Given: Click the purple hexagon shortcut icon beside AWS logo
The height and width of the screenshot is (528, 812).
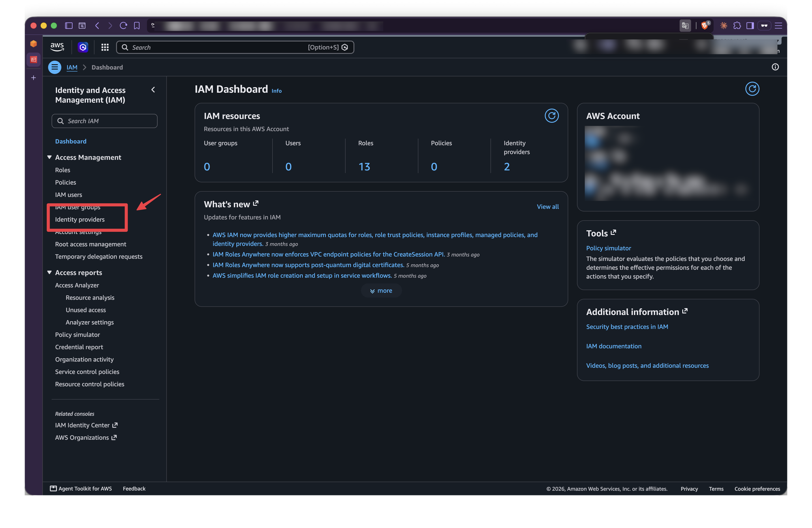Looking at the screenshot, I should 83,47.
